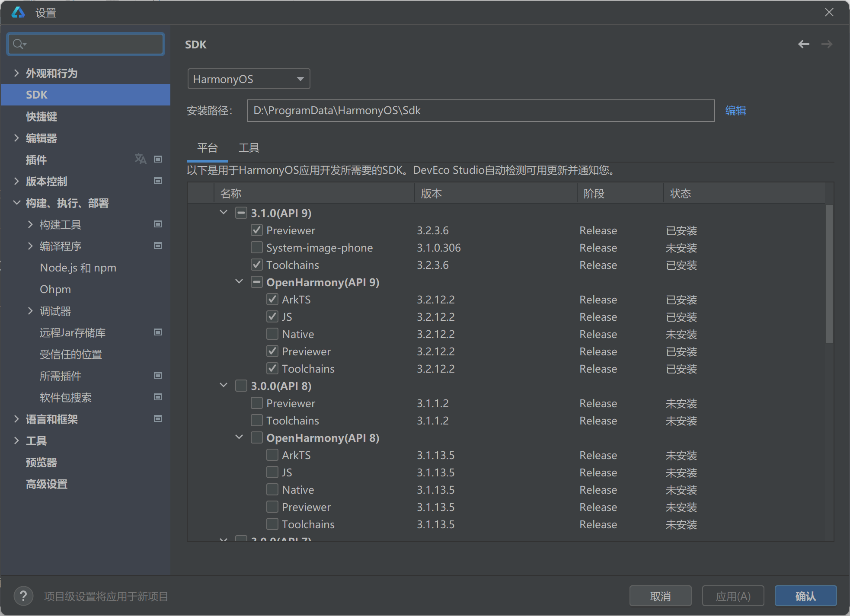This screenshot has height=616, width=850.
Task: Expand 调试器 subsection
Action: tap(30, 311)
